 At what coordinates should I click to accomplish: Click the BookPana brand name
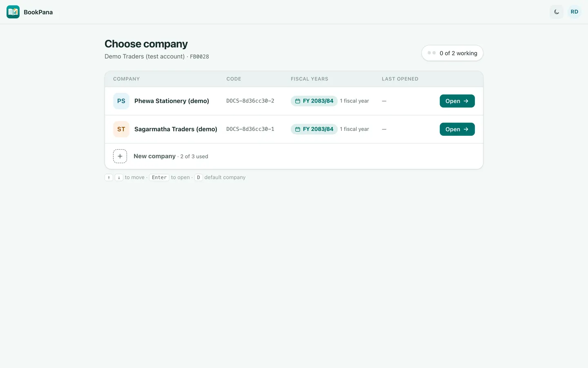(38, 12)
